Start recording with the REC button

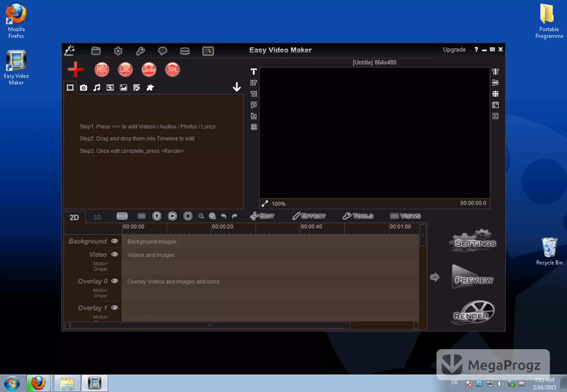(x=102, y=70)
